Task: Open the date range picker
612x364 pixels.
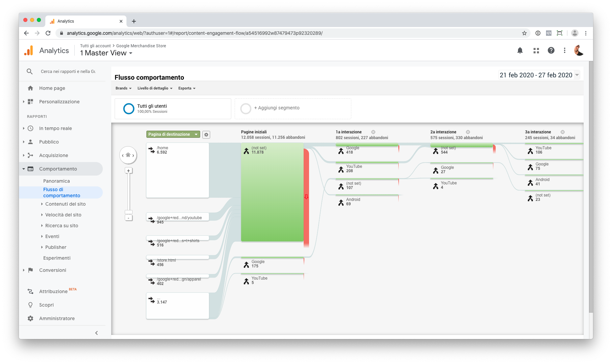Action: click(x=539, y=75)
